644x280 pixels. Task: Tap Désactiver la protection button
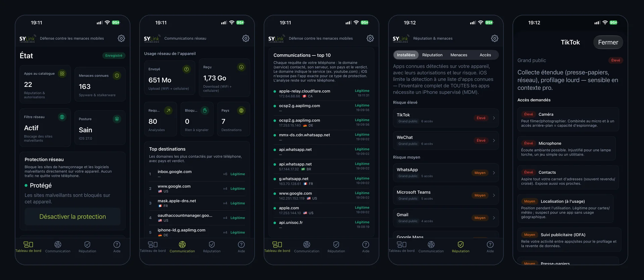(x=72, y=217)
